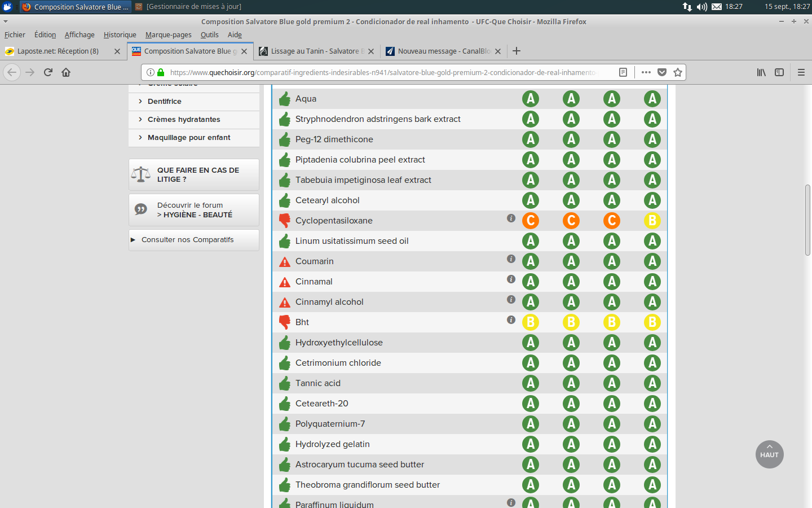The height and width of the screenshot is (508, 812).
Task: Bookmark this page with the star icon
Action: click(x=678, y=72)
